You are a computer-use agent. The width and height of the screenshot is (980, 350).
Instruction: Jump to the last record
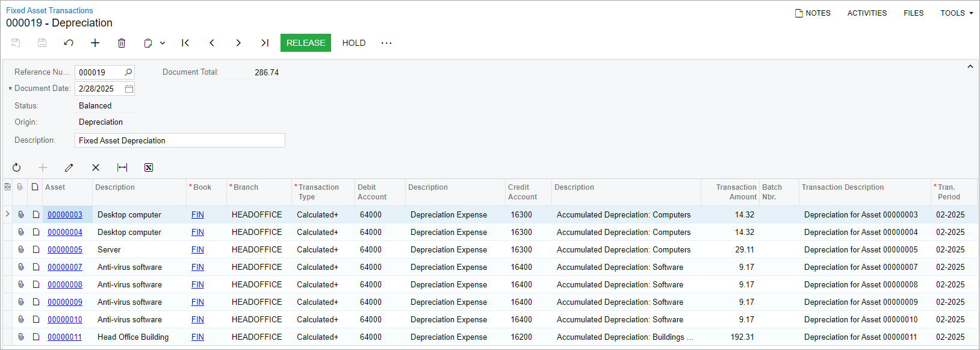pyautogui.click(x=265, y=43)
